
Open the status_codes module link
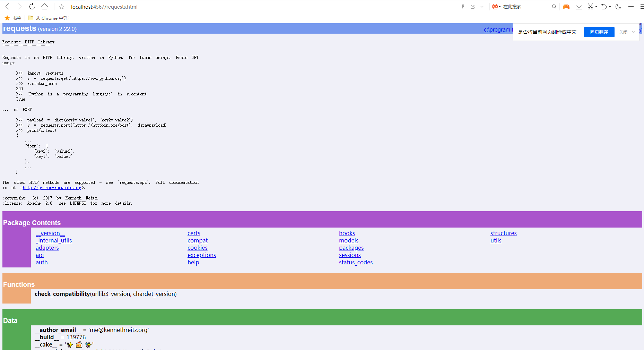point(356,262)
